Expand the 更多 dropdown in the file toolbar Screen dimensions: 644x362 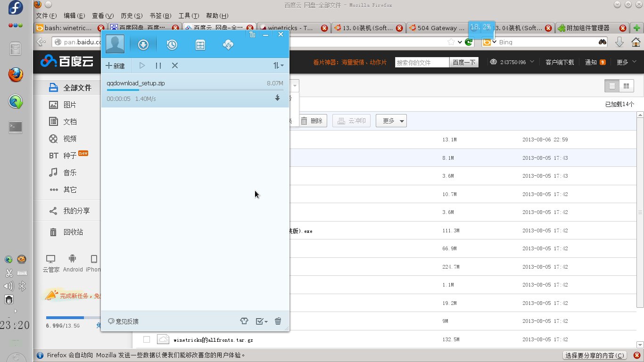coord(391,121)
